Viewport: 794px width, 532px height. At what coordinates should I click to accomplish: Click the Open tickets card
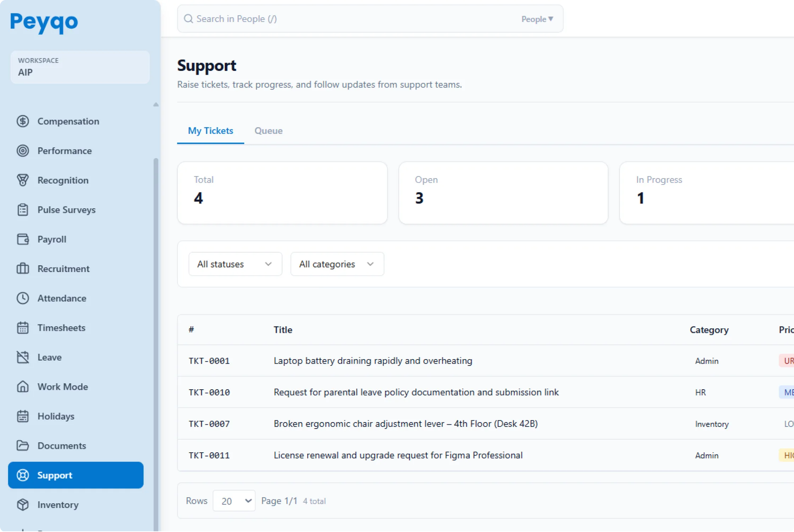503,193
